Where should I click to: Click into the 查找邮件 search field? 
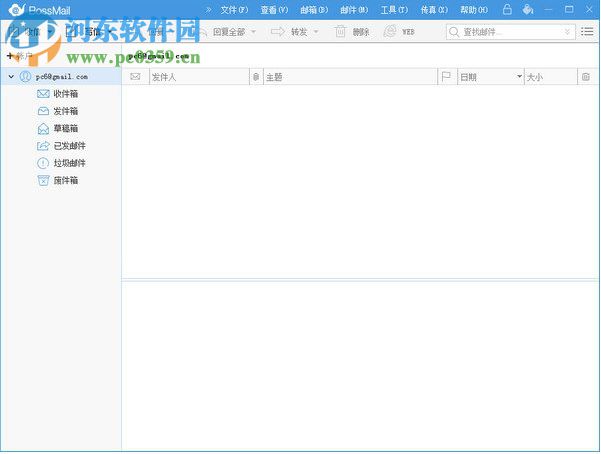(511, 32)
